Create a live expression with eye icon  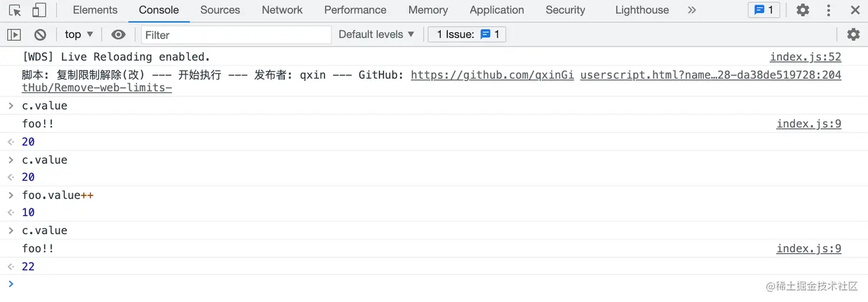point(118,34)
